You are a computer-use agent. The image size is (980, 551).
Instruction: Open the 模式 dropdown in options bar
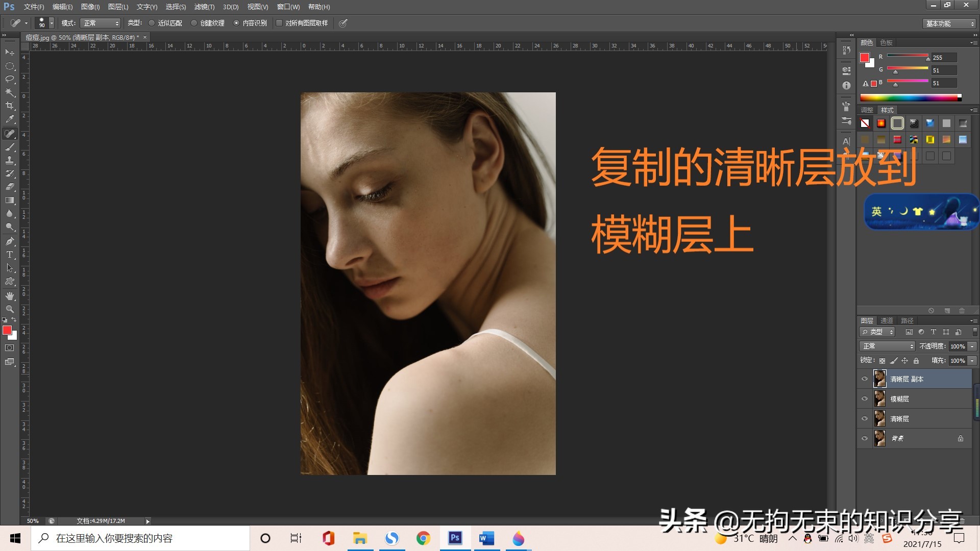coord(100,23)
